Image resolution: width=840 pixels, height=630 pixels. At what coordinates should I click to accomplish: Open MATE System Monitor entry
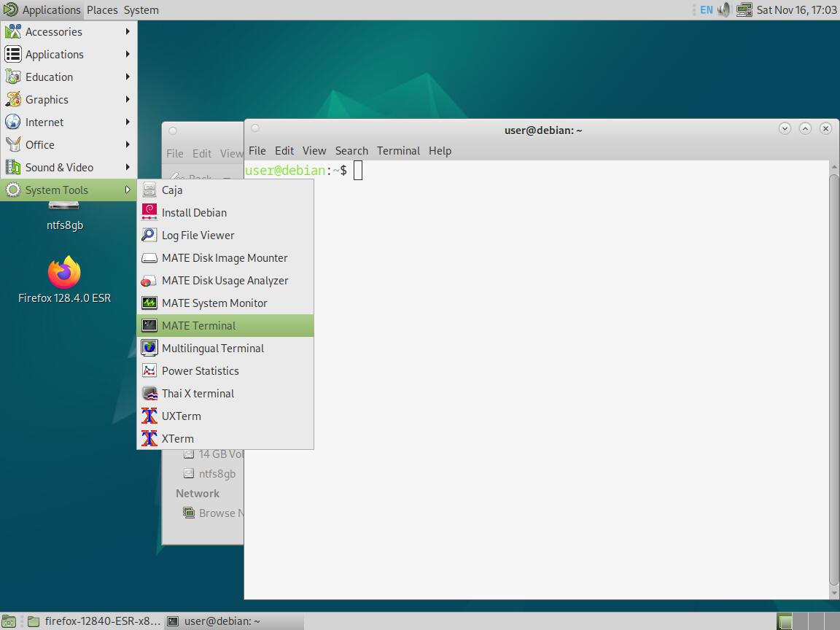pyautogui.click(x=214, y=303)
